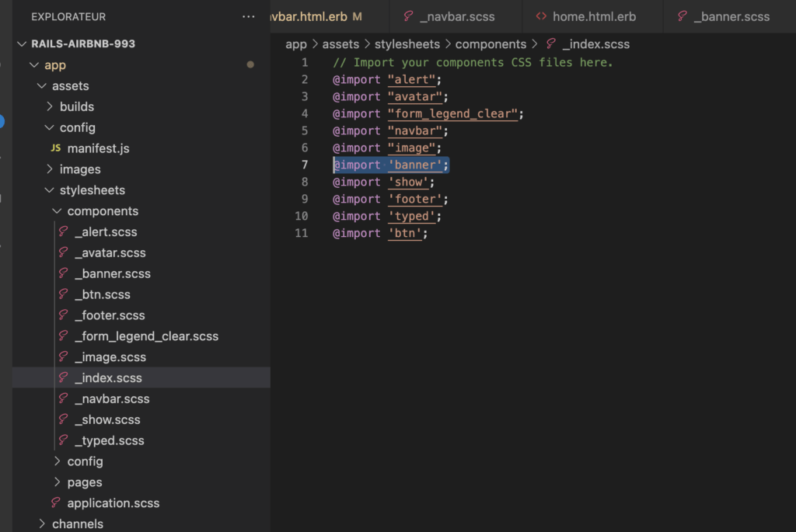The width and height of the screenshot is (796, 532).
Task: Open manifest.js via its JavaScript icon
Action: (x=55, y=148)
